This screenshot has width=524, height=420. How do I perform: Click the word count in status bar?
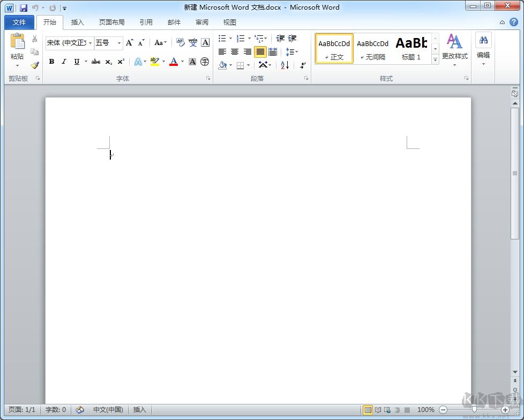click(55, 409)
